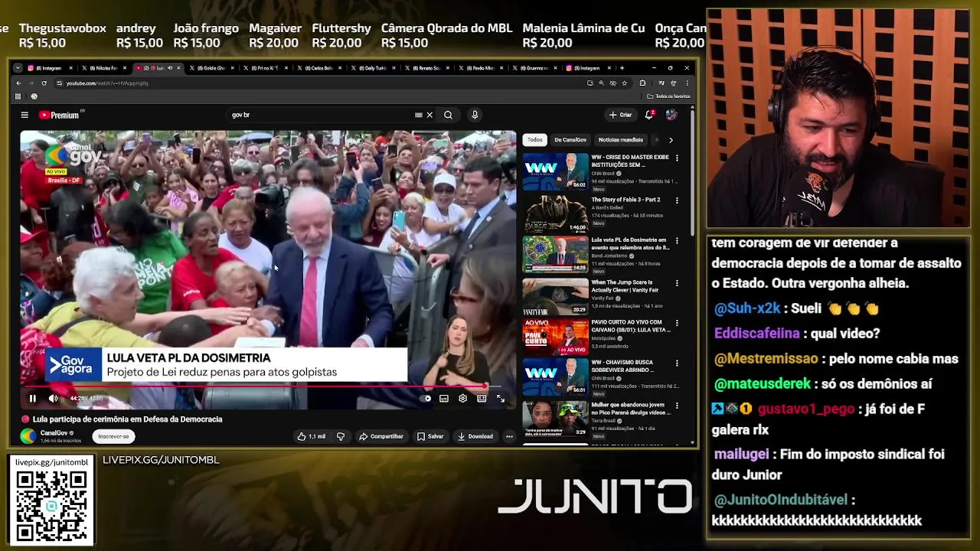
Task: Toggle subtitles in the video player
Action: (x=444, y=398)
